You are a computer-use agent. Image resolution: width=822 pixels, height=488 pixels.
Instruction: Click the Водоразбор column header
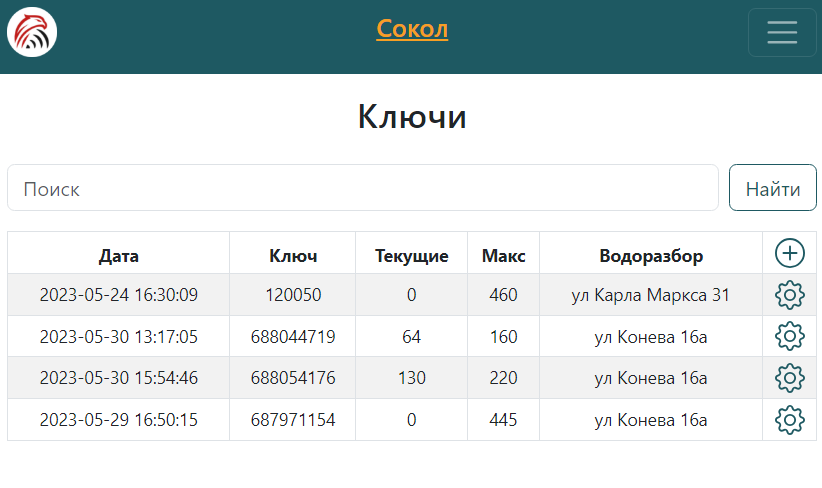[651, 256]
